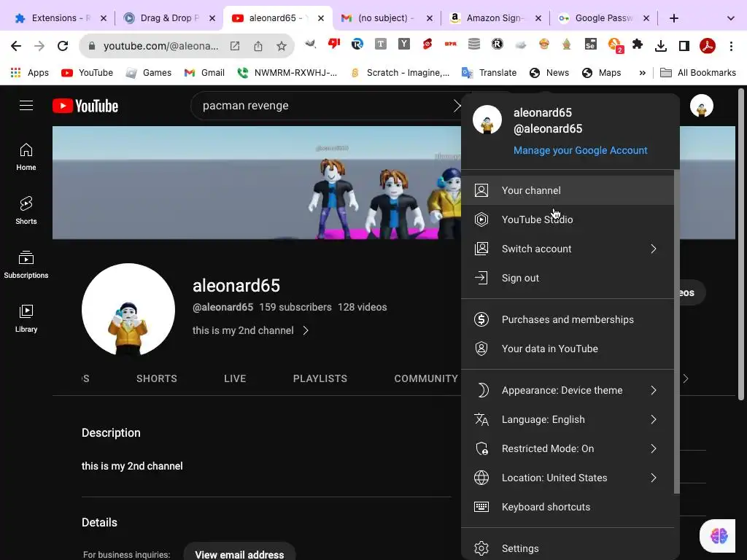This screenshot has height=560, width=747.
Task: Expand Language: English options
Action: [568, 419]
